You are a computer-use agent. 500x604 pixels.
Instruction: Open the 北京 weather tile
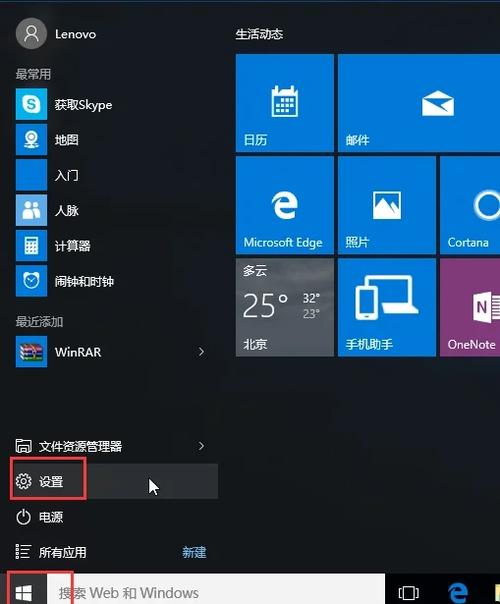(x=285, y=307)
